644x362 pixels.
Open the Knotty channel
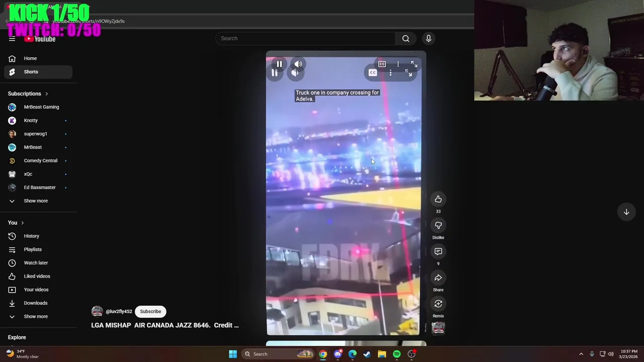pos(38,121)
